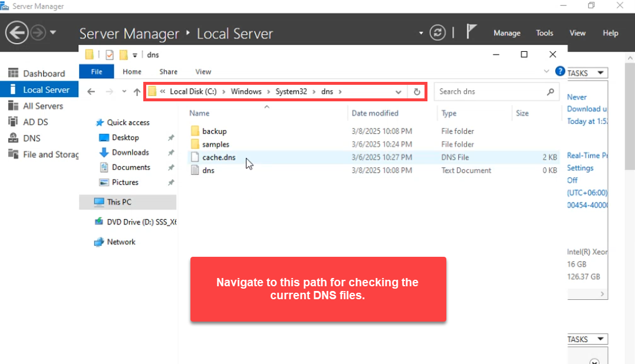Open the lower TASKS dropdown
The height and width of the screenshot is (364, 635).
coord(587,339)
